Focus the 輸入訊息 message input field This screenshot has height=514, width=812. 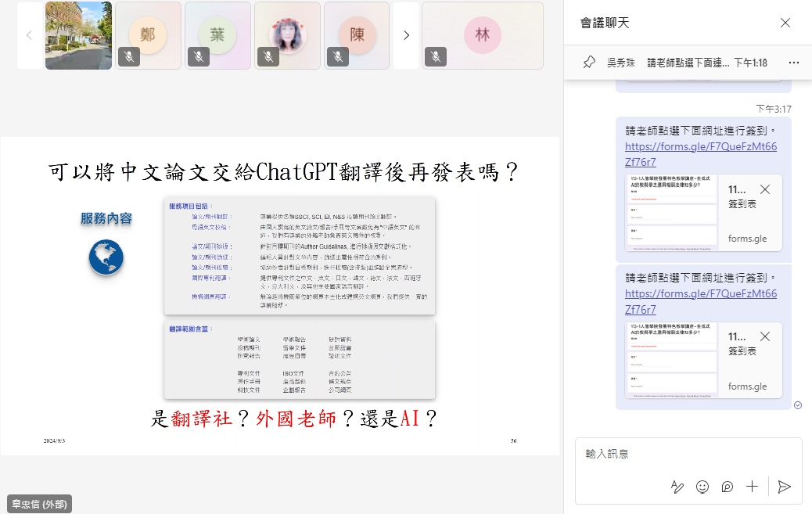pyautogui.click(x=688, y=455)
